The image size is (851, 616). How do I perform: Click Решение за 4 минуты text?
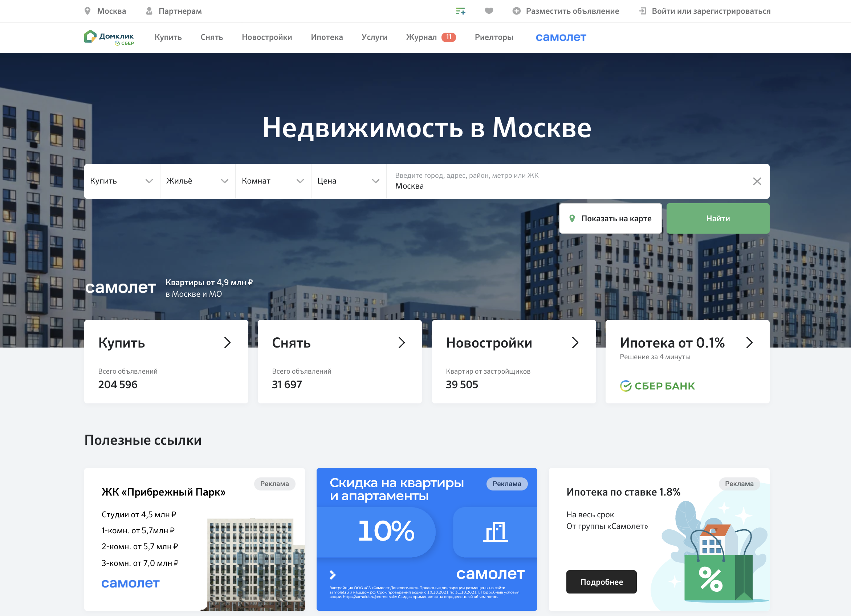click(655, 357)
